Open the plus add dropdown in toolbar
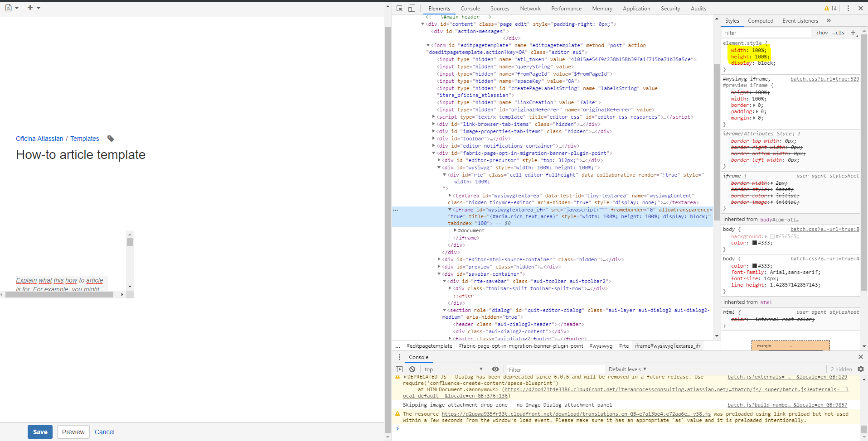 (x=34, y=8)
